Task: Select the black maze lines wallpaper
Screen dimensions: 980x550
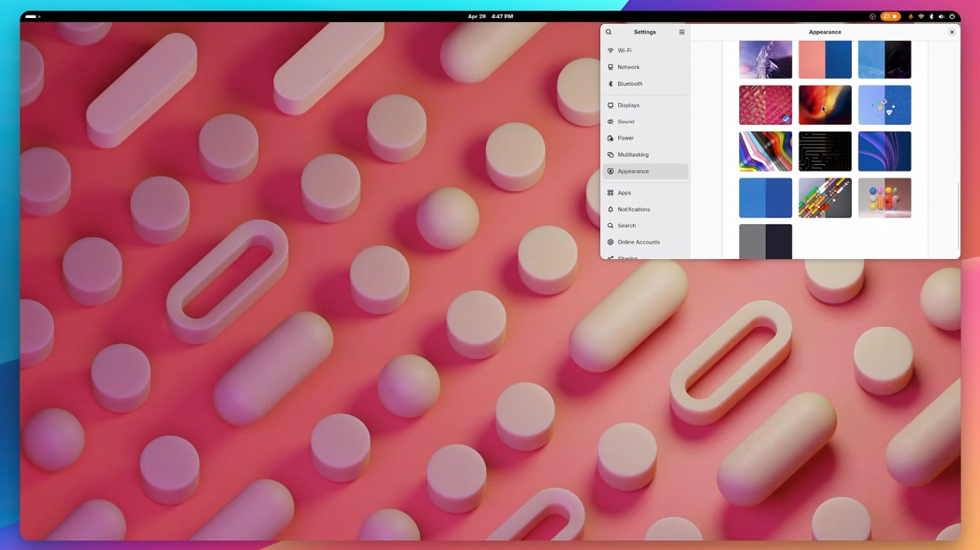Action: 825,151
